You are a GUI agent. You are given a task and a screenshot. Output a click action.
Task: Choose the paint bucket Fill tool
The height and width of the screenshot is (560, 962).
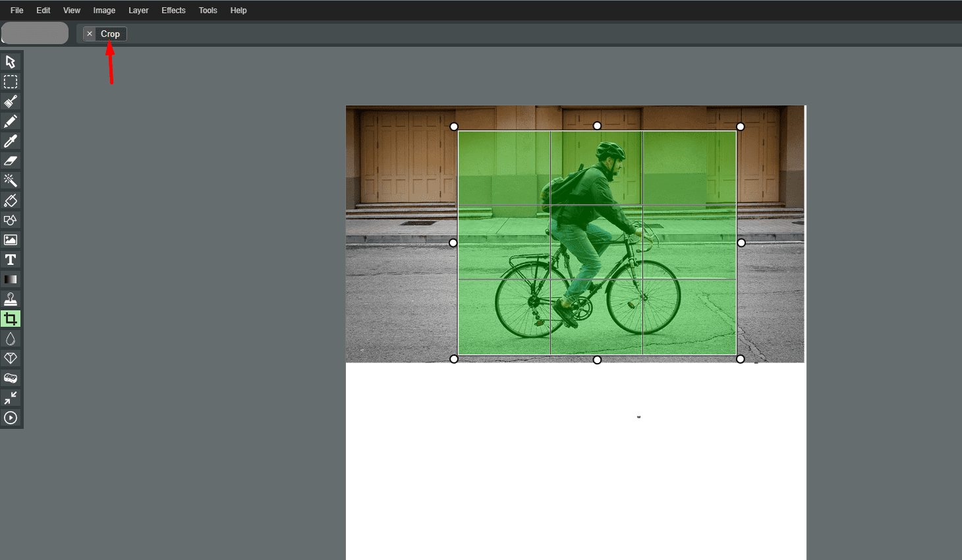pos(11,200)
